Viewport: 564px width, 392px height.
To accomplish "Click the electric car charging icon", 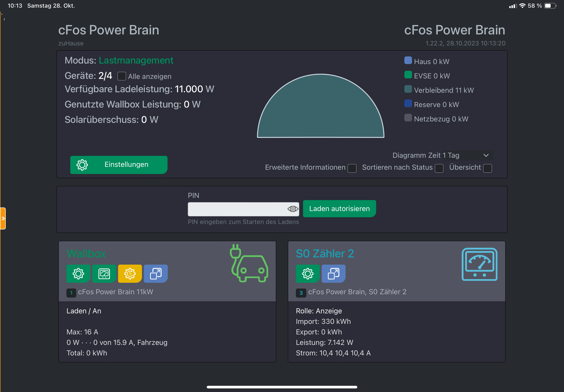I will click(x=249, y=263).
